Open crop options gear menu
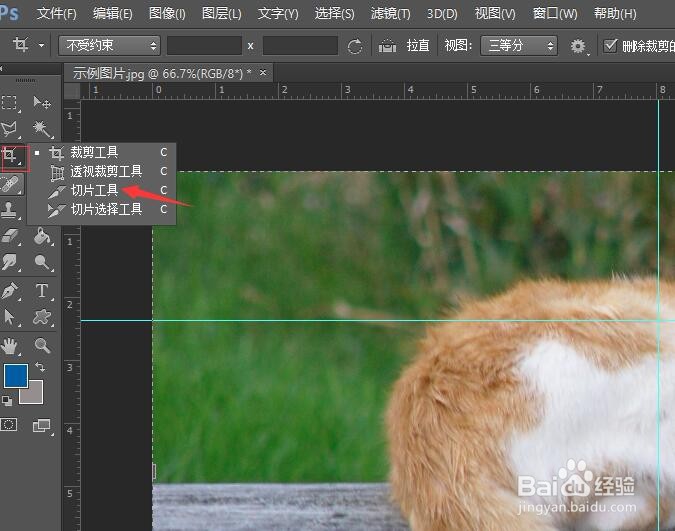Screen dimensions: 675x531 click(578, 46)
